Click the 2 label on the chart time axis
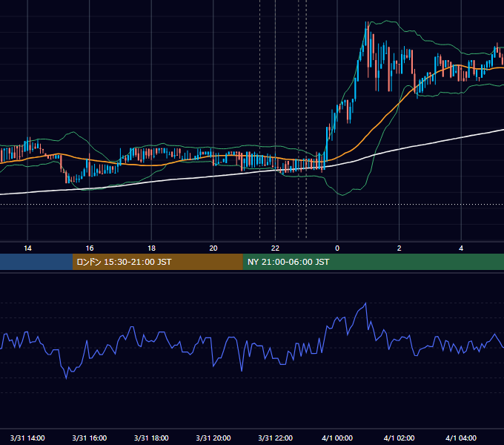504x445 pixels. pyautogui.click(x=399, y=248)
